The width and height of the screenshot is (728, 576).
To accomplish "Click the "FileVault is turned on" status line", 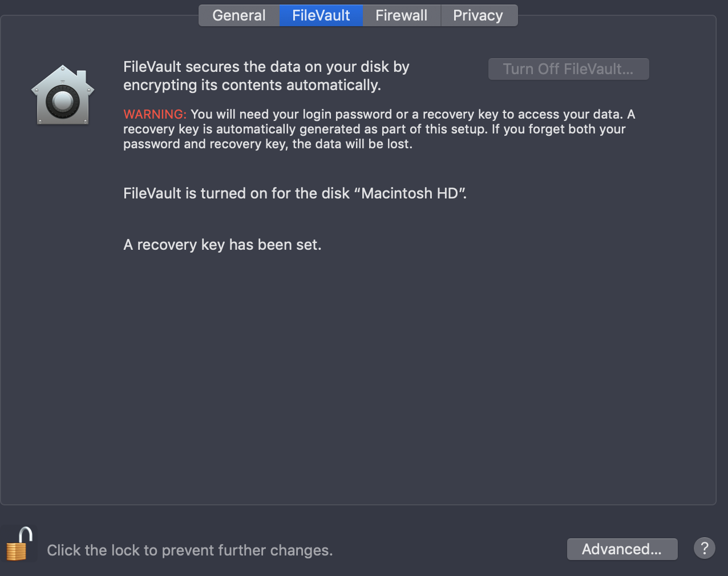I will pos(237,193).
